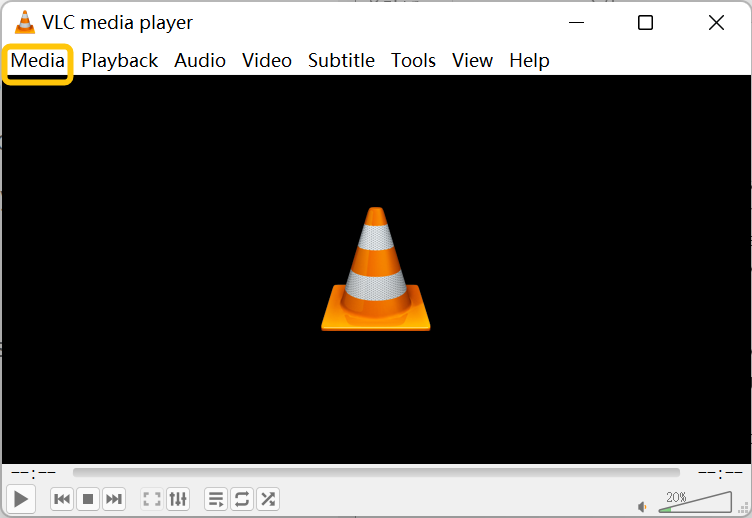Skip to next media track
Image resolution: width=752 pixels, height=518 pixels.
click(x=114, y=498)
